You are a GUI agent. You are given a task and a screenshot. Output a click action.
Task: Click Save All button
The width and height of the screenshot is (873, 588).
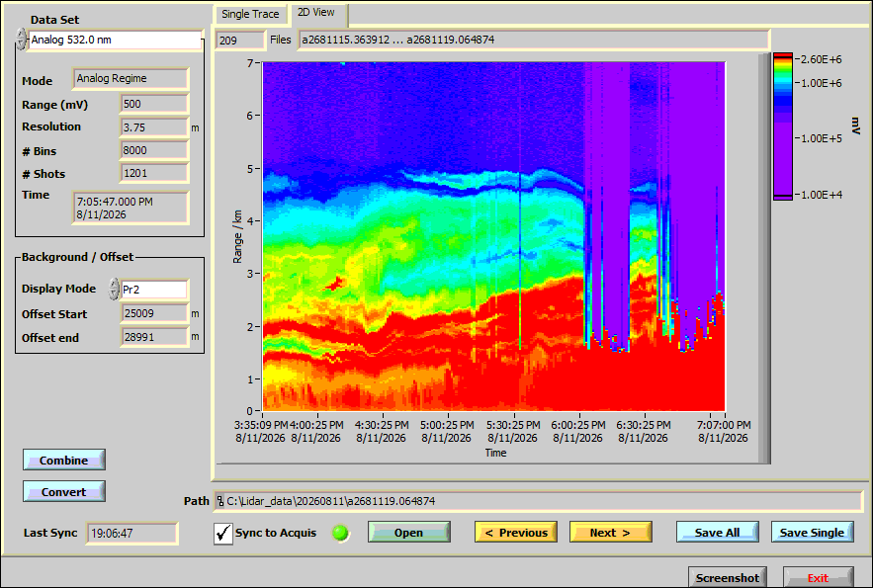coord(717,533)
